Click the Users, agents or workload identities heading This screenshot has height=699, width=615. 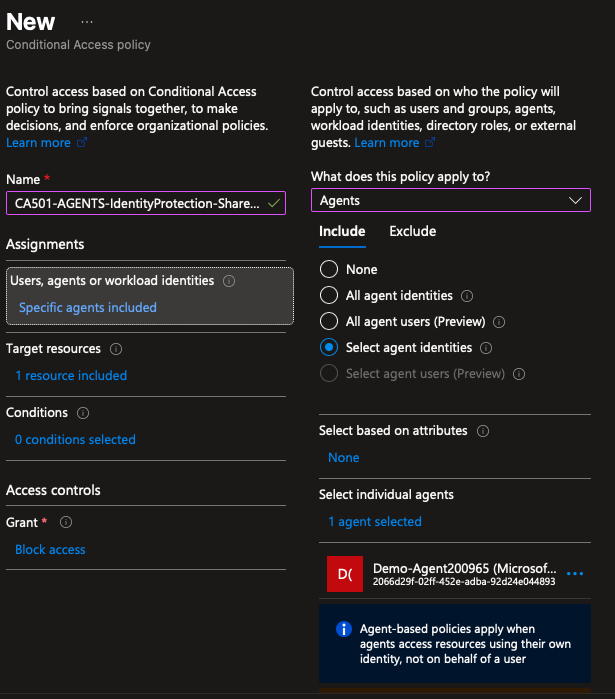click(112, 280)
